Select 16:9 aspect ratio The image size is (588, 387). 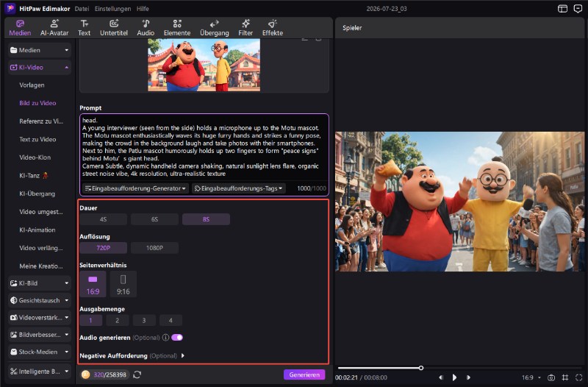pos(93,285)
